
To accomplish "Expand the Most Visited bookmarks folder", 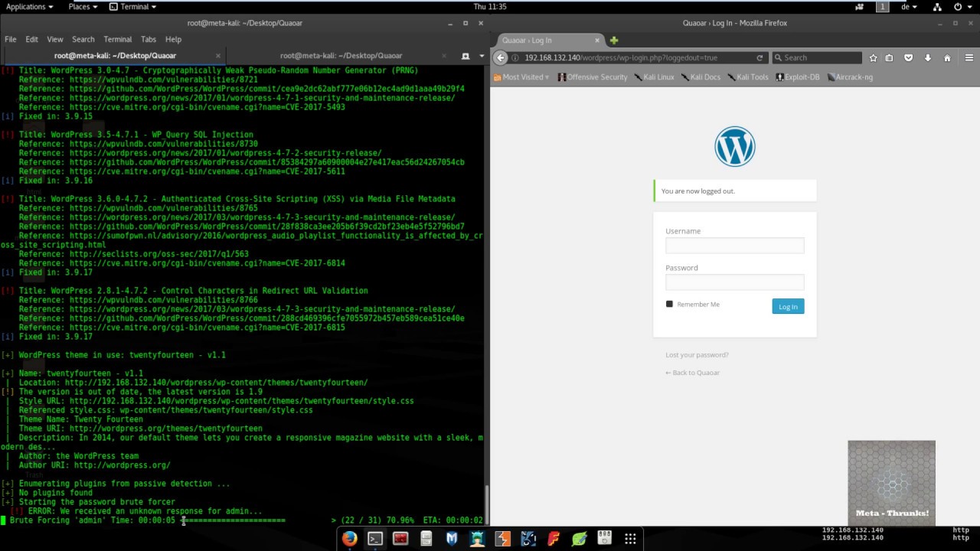I will (x=521, y=77).
